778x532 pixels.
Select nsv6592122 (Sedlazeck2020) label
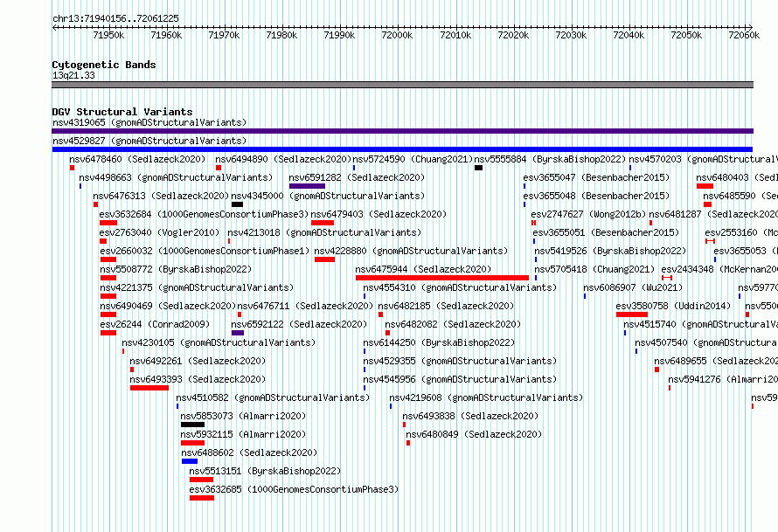click(299, 324)
